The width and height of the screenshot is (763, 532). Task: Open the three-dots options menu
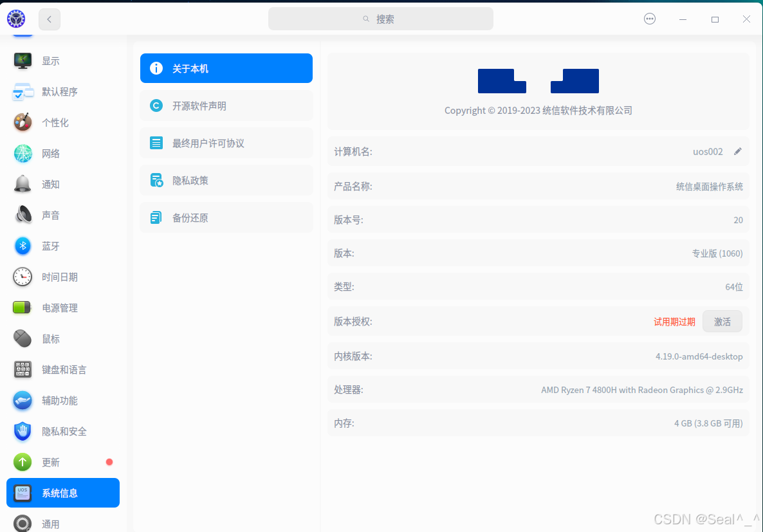coord(650,19)
